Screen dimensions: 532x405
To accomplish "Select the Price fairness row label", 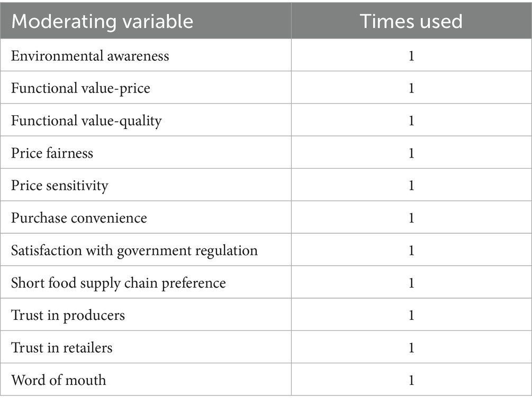I will (x=52, y=153).
